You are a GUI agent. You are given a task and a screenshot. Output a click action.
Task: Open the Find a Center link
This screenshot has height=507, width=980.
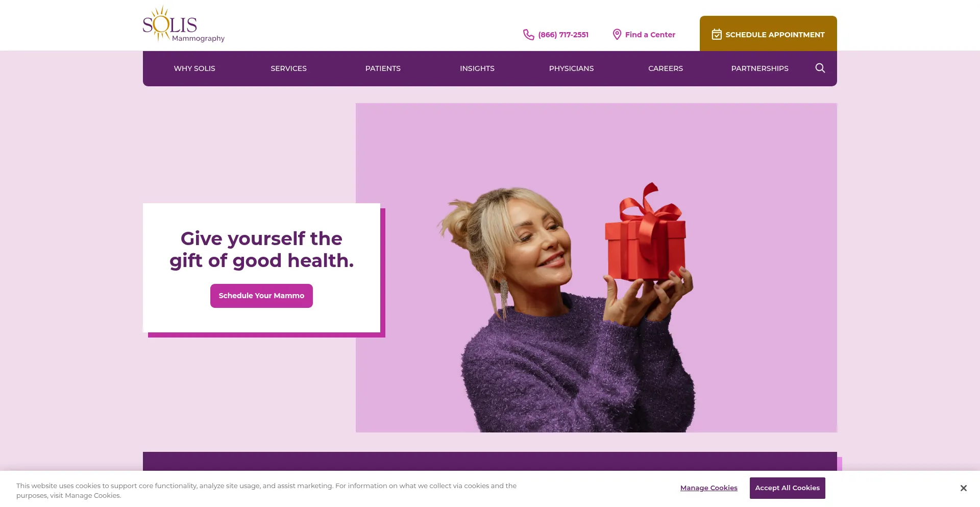click(650, 35)
